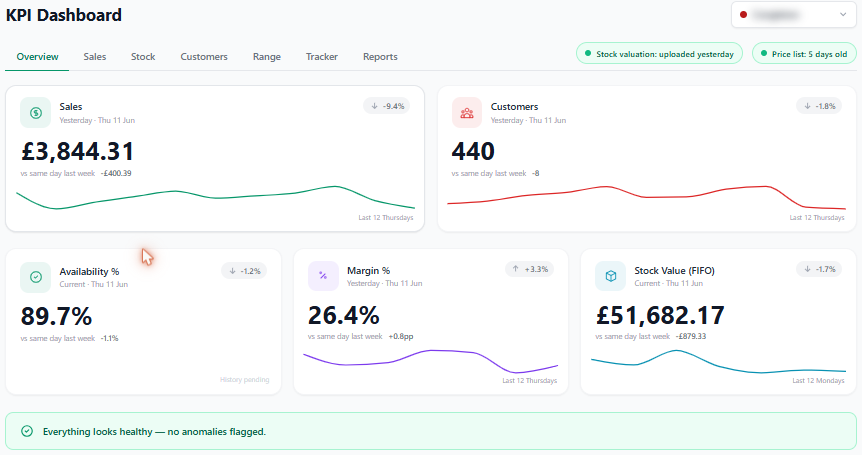Click down arrow icon in -1.8% badge
The height and width of the screenshot is (455, 862).
pyautogui.click(x=807, y=106)
